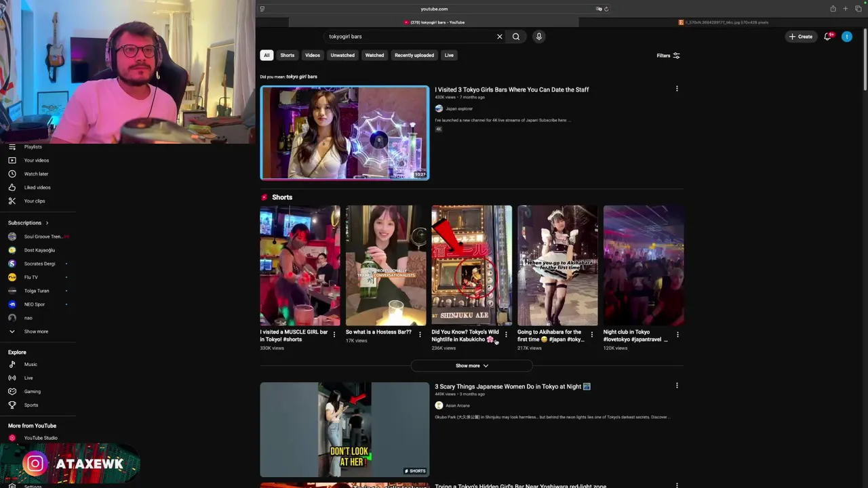Open '3 Scary Things Japanese Women Do' title
Image resolution: width=868 pixels, height=488 pixels.
coord(513,386)
